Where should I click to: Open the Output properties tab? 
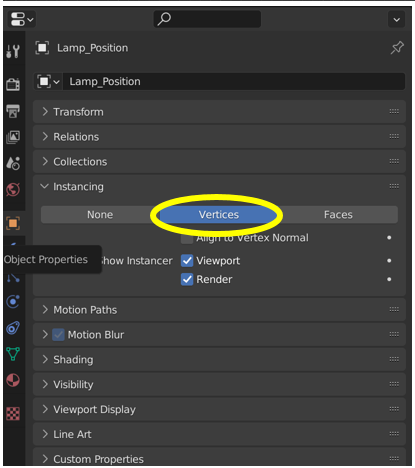(13, 111)
